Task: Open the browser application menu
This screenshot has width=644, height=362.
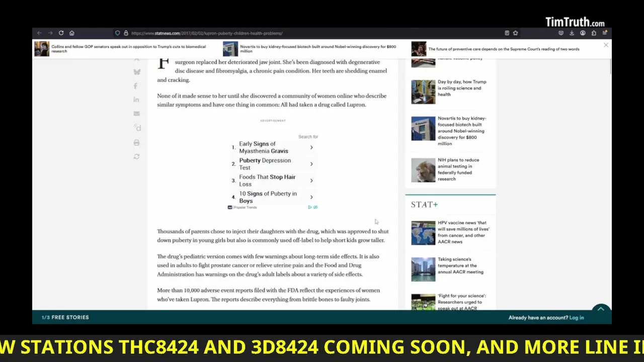Action: pos(605,33)
